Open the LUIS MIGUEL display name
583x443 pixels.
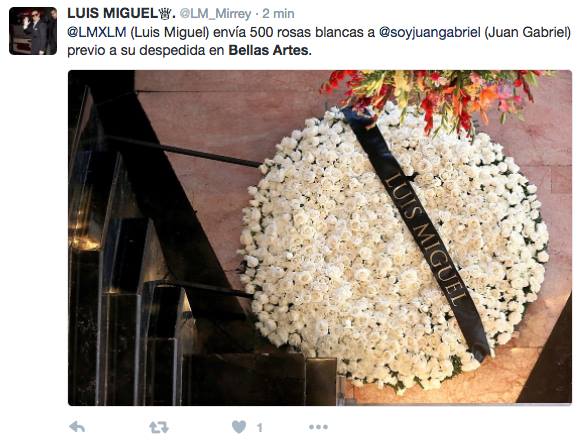click(x=113, y=13)
